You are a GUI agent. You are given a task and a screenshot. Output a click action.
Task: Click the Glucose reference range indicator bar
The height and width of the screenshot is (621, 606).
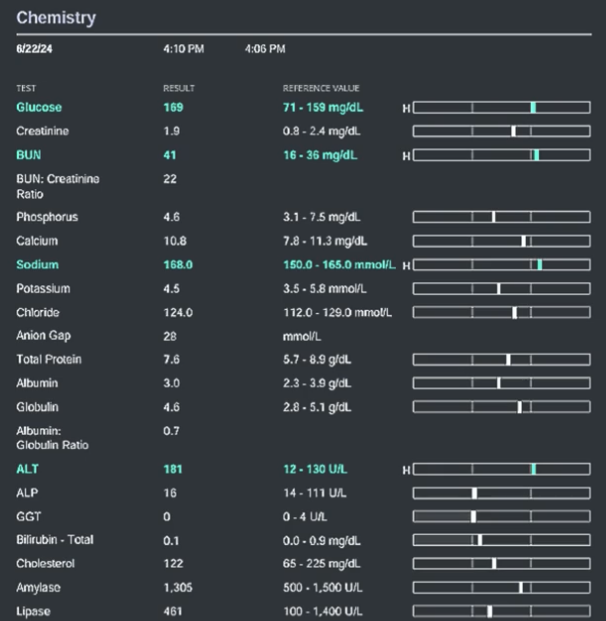[501, 107]
